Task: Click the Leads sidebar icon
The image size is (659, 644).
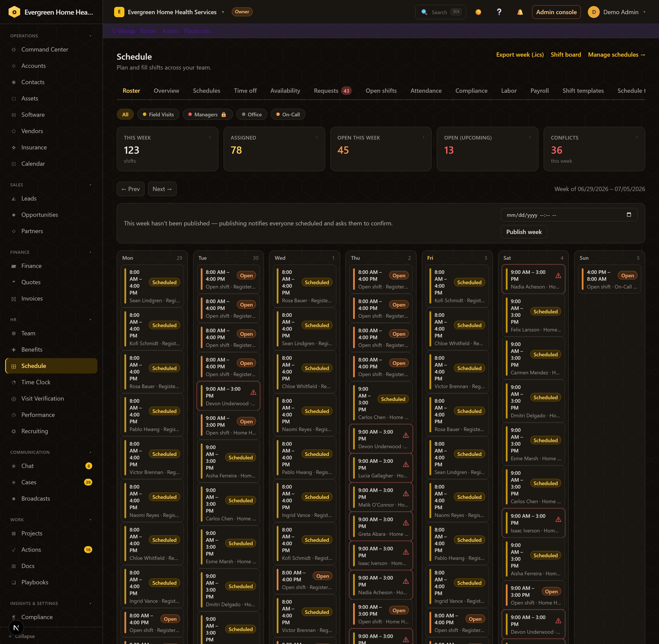Action: [x=14, y=199]
